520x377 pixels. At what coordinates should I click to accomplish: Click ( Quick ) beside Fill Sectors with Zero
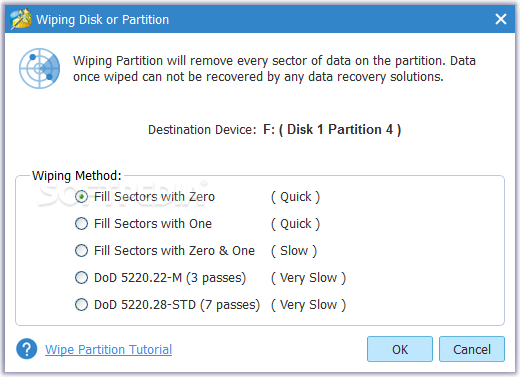coord(295,197)
